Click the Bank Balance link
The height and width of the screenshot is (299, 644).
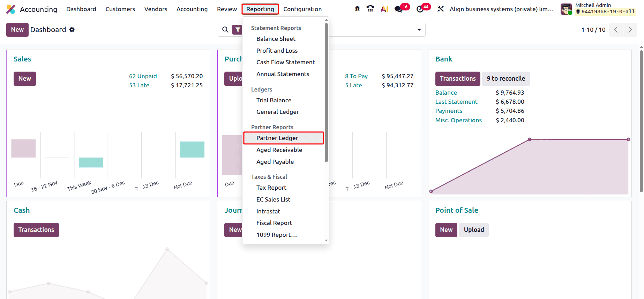pyautogui.click(x=446, y=93)
